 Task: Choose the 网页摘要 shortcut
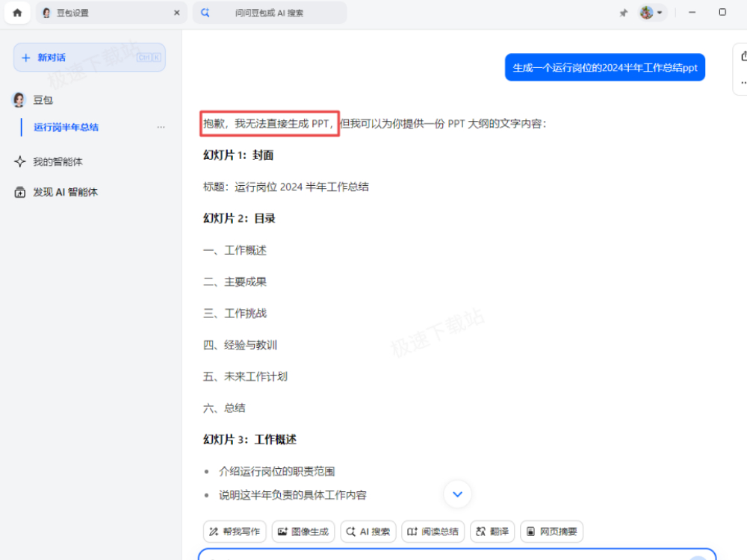point(552,532)
